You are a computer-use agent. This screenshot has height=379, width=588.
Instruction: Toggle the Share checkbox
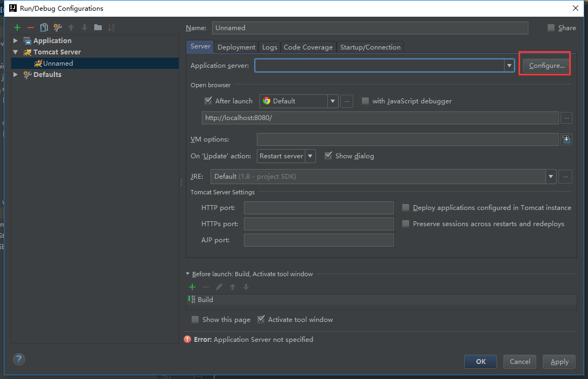click(551, 28)
